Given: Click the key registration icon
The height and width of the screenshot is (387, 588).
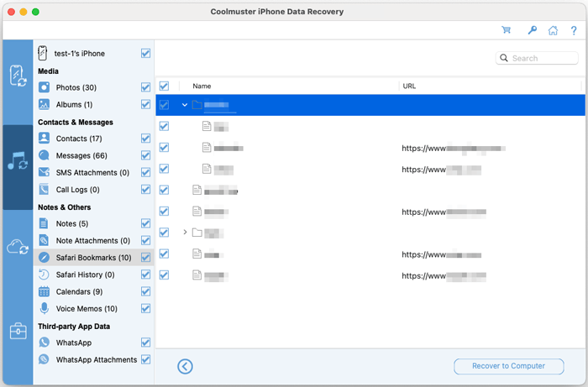Looking at the screenshot, I should [532, 30].
